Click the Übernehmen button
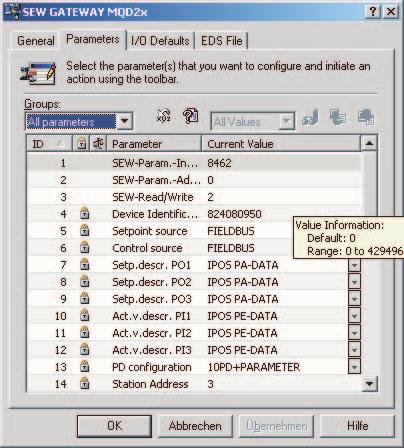Viewport: 404px width, 448px height. (x=276, y=426)
